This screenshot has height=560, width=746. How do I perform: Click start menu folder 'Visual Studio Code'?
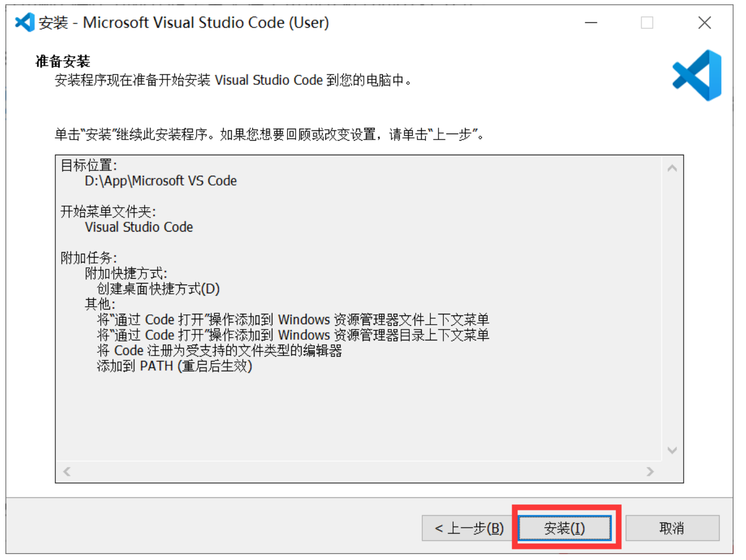point(139,227)
